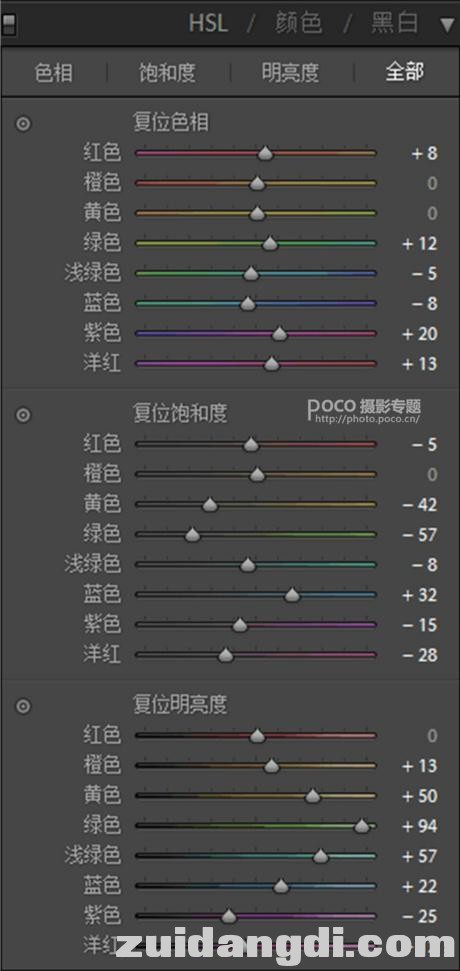Click the -28 magenta saturation value field
This screenshot has width=460, height=971.
pyautogui.click(x=419, y=655)
